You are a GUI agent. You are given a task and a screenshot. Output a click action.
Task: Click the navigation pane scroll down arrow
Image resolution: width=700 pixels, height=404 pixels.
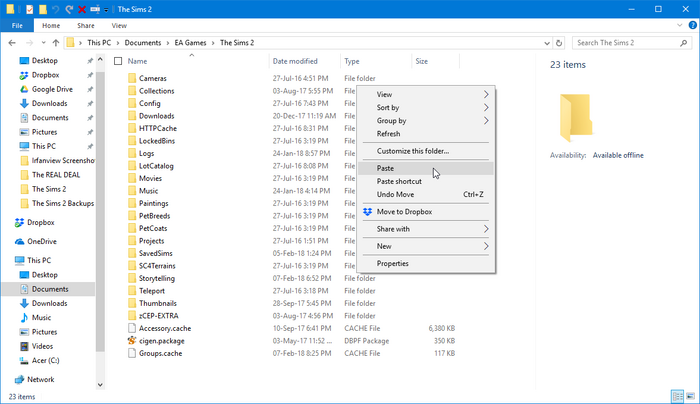tap(100, 385)
